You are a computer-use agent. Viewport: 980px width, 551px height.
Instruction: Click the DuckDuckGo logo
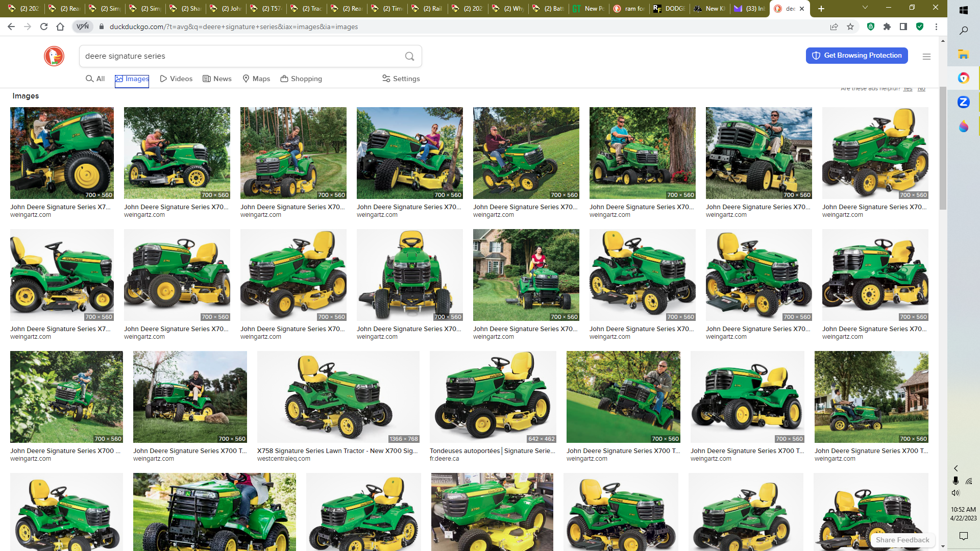54,56
